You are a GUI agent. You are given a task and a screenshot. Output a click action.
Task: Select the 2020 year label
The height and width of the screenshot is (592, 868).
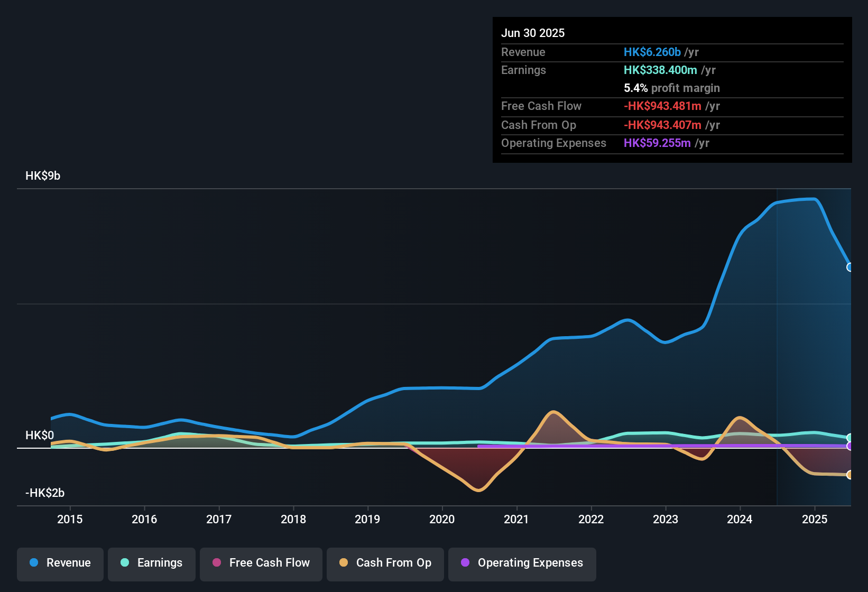pyautogui.click(x=442, y=520)
